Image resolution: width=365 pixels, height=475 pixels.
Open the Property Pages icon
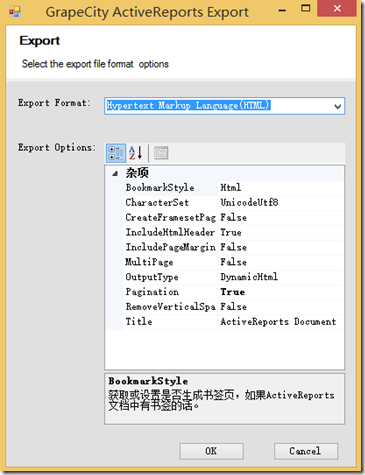[161, 153]
